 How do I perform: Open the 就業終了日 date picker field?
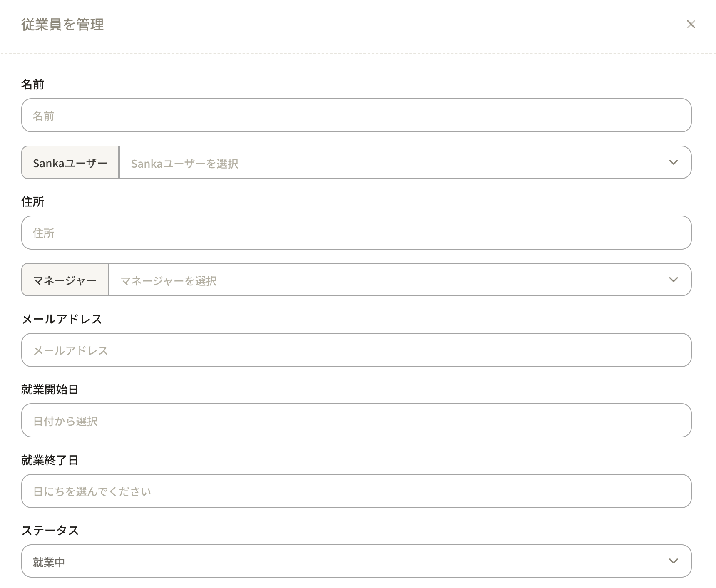pyautogui.click(x=356, y=491)
